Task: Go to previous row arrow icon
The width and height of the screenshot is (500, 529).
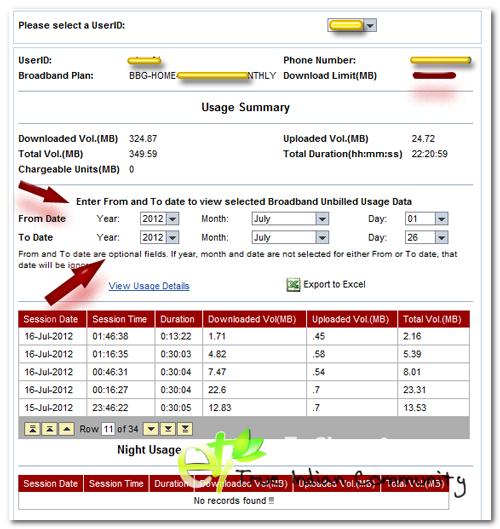Action: (67, 429)
